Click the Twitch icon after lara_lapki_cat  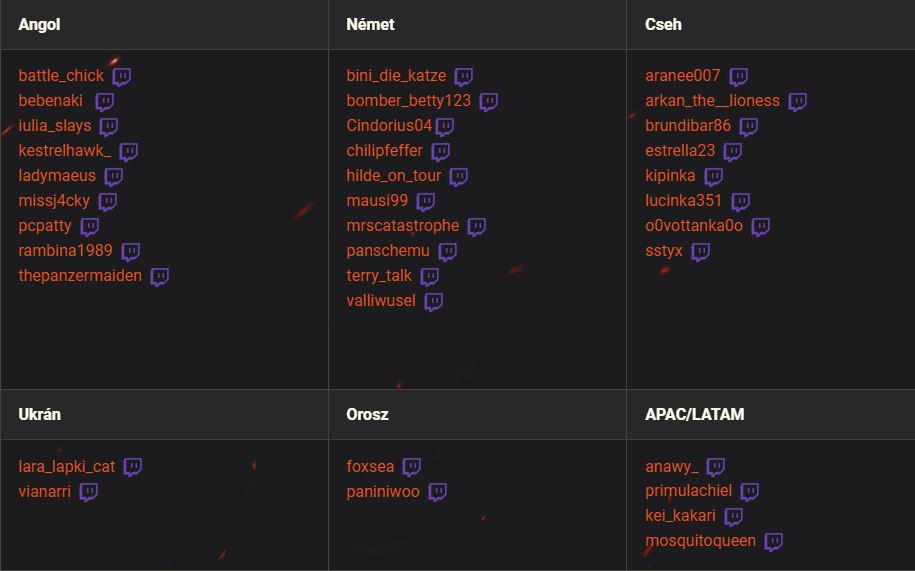coord(133,467)
